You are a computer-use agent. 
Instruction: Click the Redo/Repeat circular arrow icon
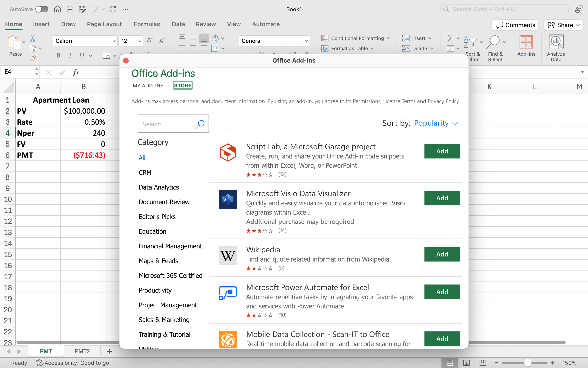113,9
